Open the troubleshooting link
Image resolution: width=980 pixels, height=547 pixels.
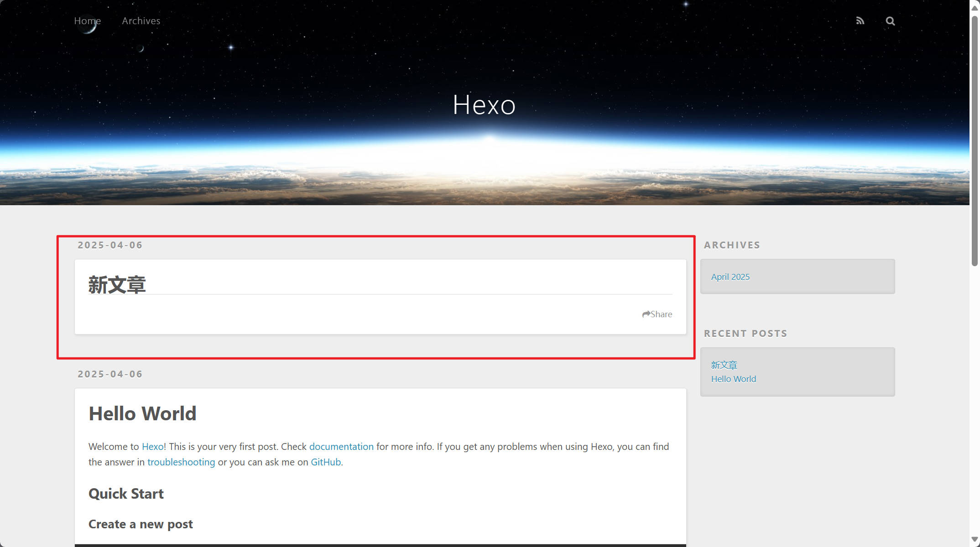pos(181,462)
